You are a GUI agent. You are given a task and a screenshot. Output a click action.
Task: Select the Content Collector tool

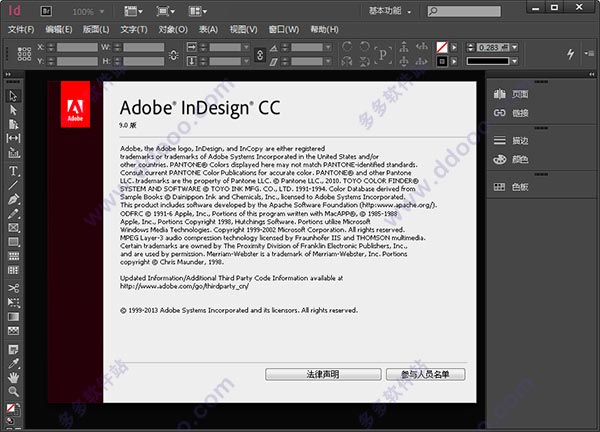coord(13,153)
